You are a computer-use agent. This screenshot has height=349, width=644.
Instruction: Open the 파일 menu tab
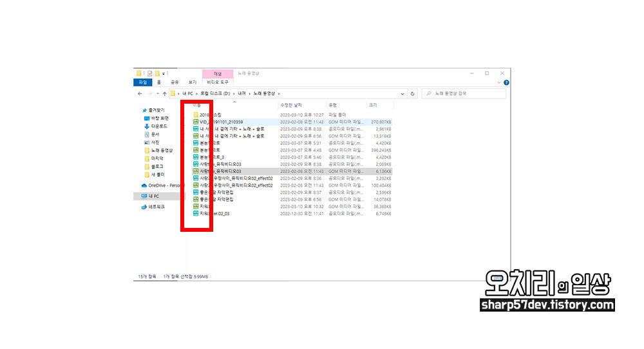click(142, 82)
